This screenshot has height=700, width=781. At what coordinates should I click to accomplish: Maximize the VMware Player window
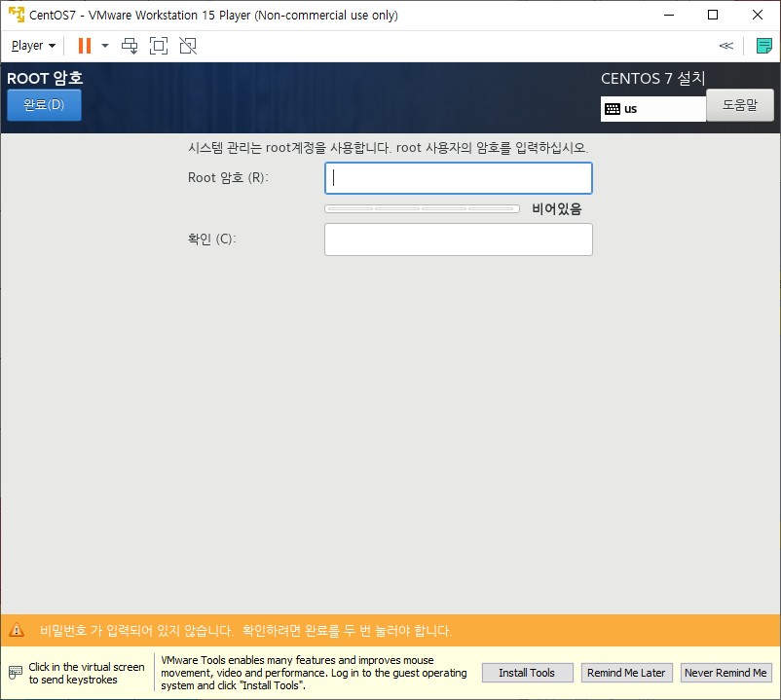pyautogui.click(x=713, y=15)
